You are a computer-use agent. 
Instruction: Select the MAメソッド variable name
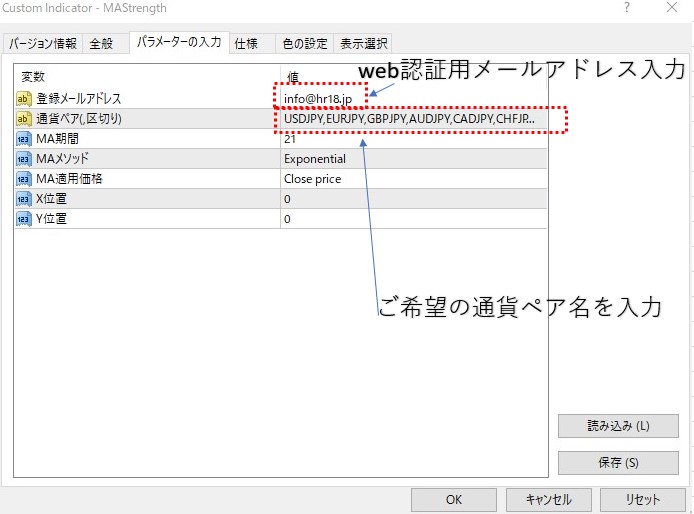(62, 158)
